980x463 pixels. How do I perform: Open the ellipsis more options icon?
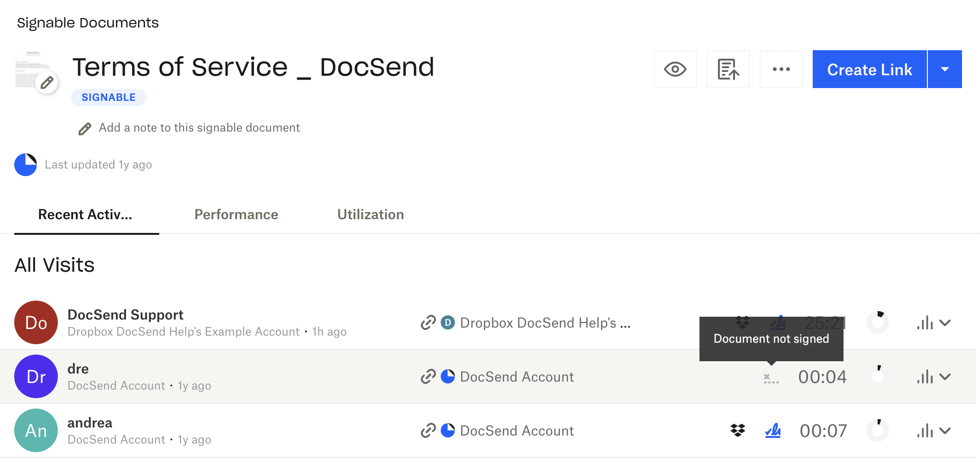(x=781, y=69)
